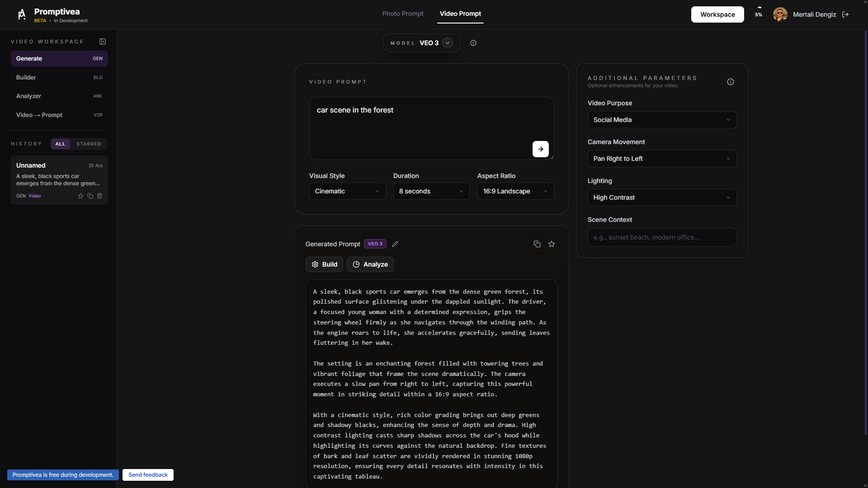Switch history filter to STARRED
This screenshot has width=868, height=488.
pyautogui.click(x=89, y=144)
